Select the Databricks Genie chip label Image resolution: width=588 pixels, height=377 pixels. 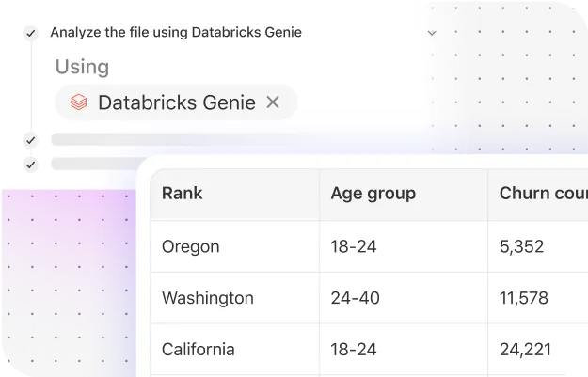point(177,102)
